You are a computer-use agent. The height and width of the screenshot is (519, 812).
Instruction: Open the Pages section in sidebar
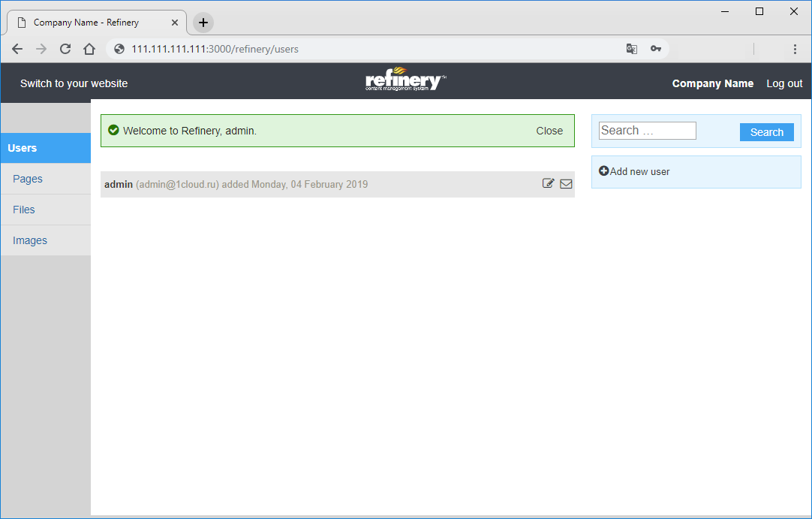[28, 179]
